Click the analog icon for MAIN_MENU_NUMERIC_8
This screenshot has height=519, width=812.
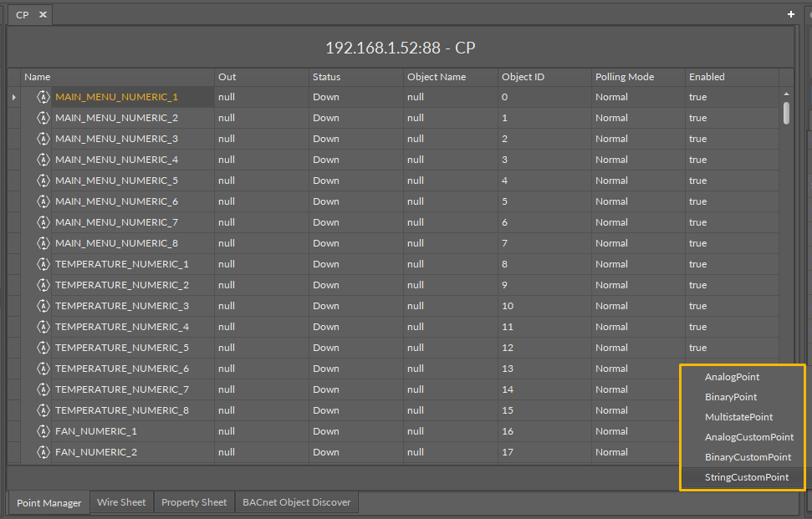coord(43,243)
